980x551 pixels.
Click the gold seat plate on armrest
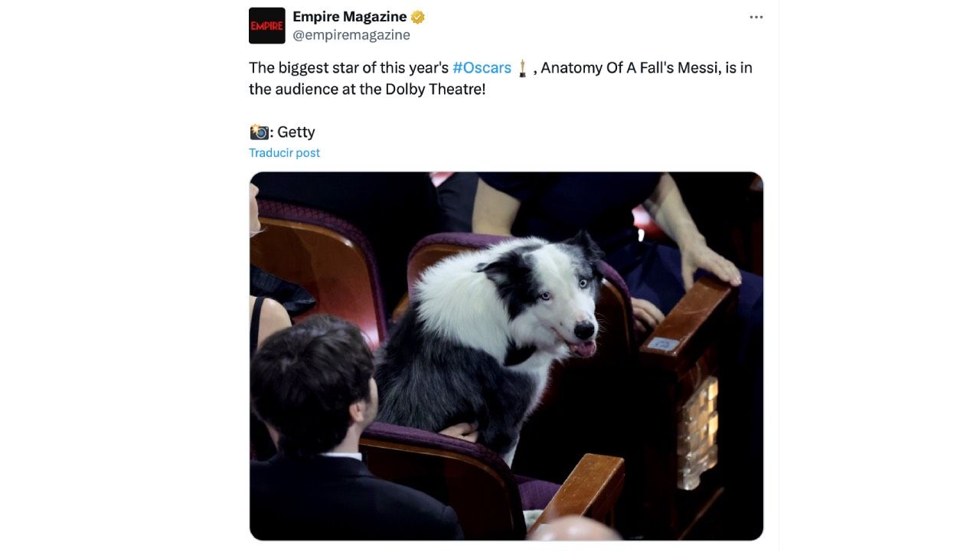point(700,432)
